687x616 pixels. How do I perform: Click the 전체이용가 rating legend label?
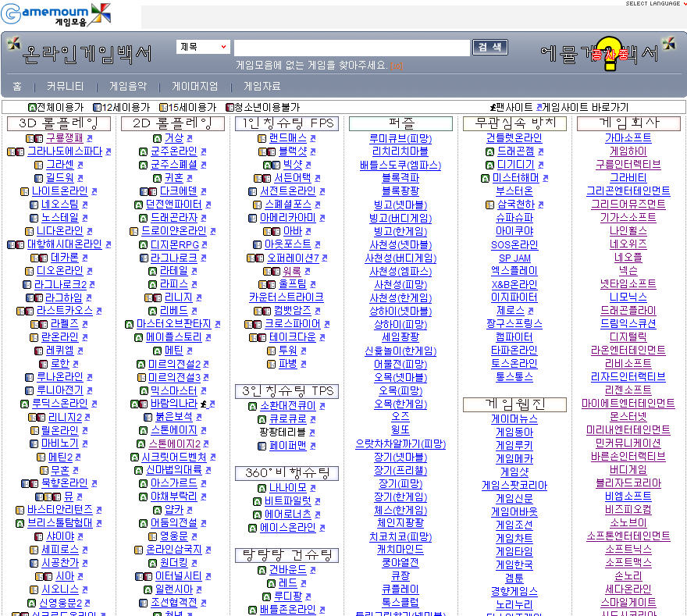tap(60, 107)
